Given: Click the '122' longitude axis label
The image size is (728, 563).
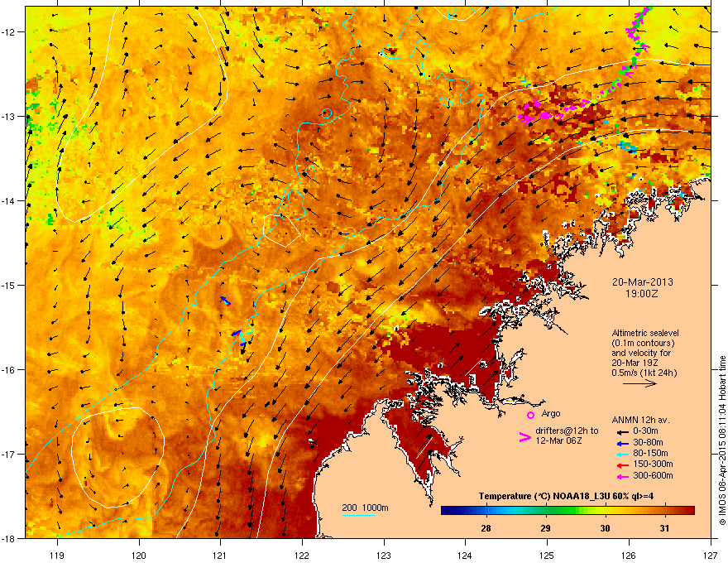Looking at the screenshot, I should coord(302,555).
